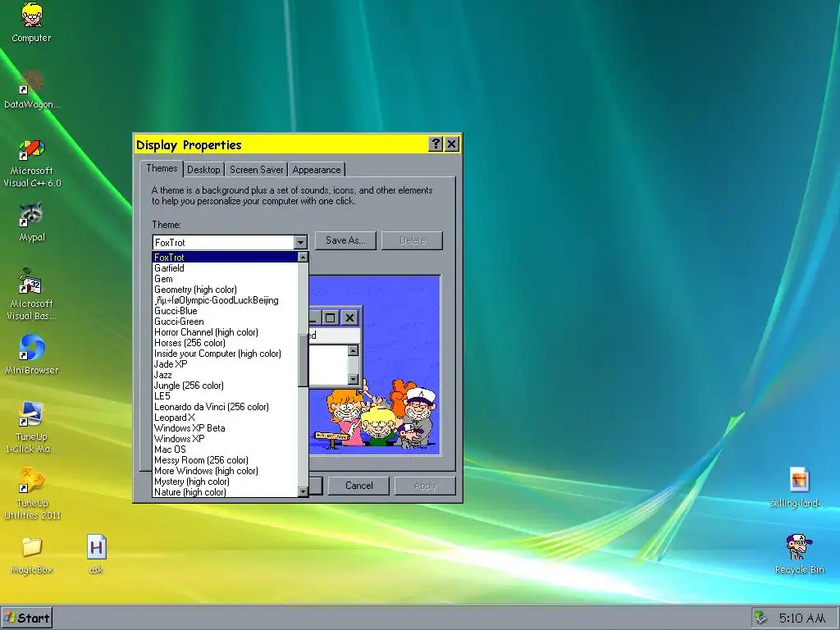Click the Display Properties help button
Image resolution: width=840 pixels, height=630 pixels.
point(436,144)
